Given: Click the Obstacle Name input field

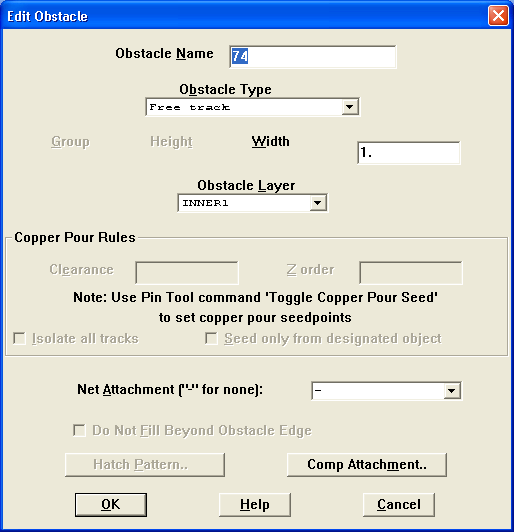Looking at the screenshot, I should click(312, 57).
